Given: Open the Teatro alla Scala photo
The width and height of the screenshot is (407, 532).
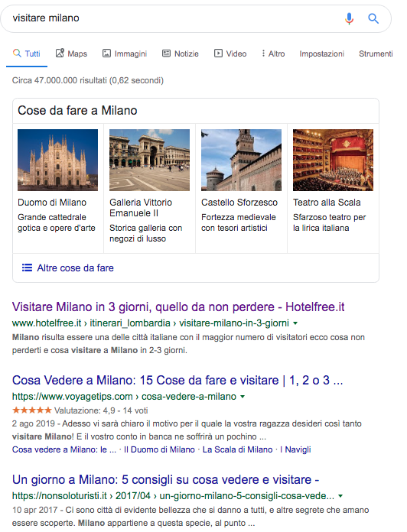Looking at the screenshot, I should 333,160.
